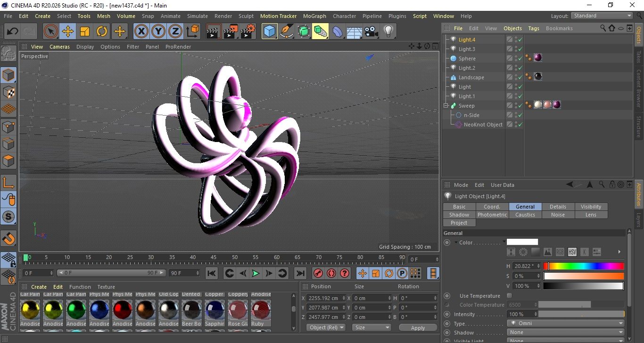Toggle the enable checkmark for Sphere
The width and height of the screenshot is (644, 343).
coord(520,59)
